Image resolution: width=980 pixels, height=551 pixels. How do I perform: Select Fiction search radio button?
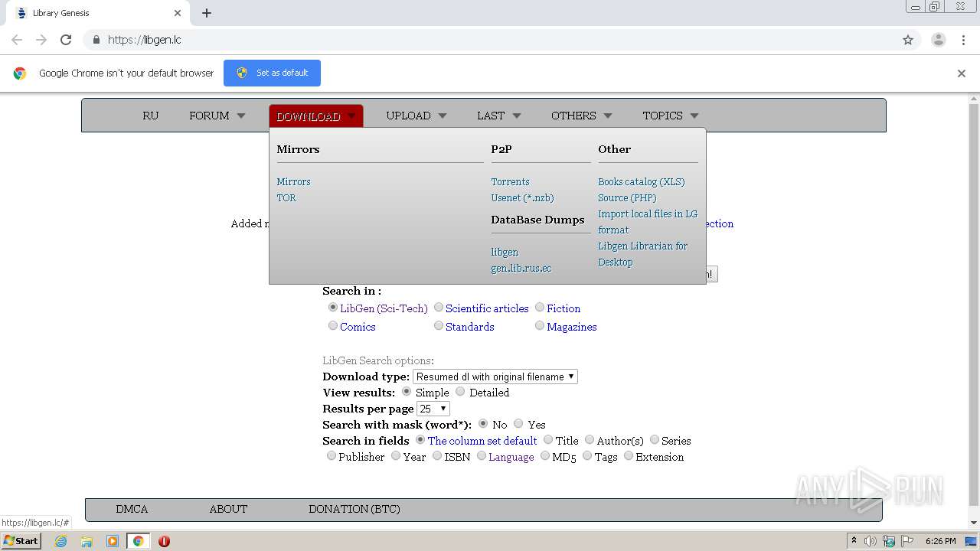540,307
